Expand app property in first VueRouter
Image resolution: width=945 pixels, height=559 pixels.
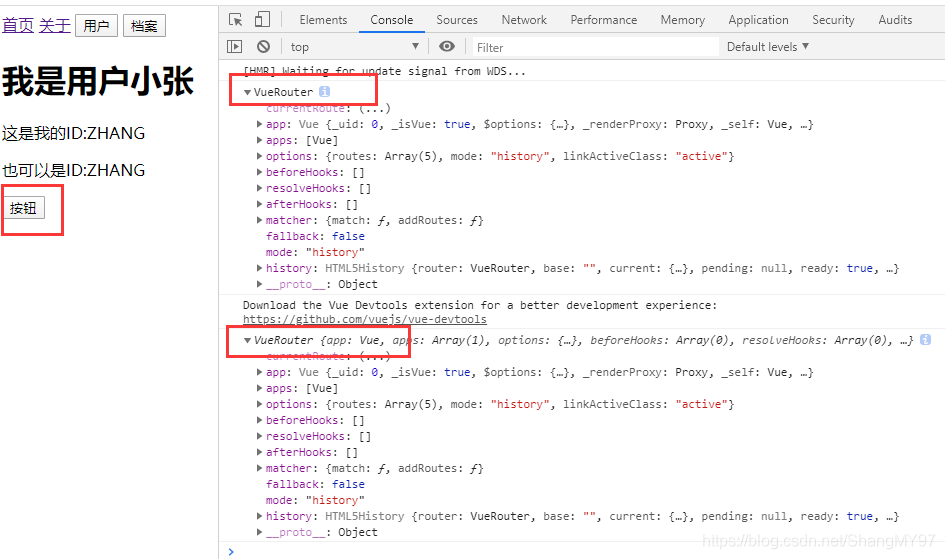coord(259,124)
